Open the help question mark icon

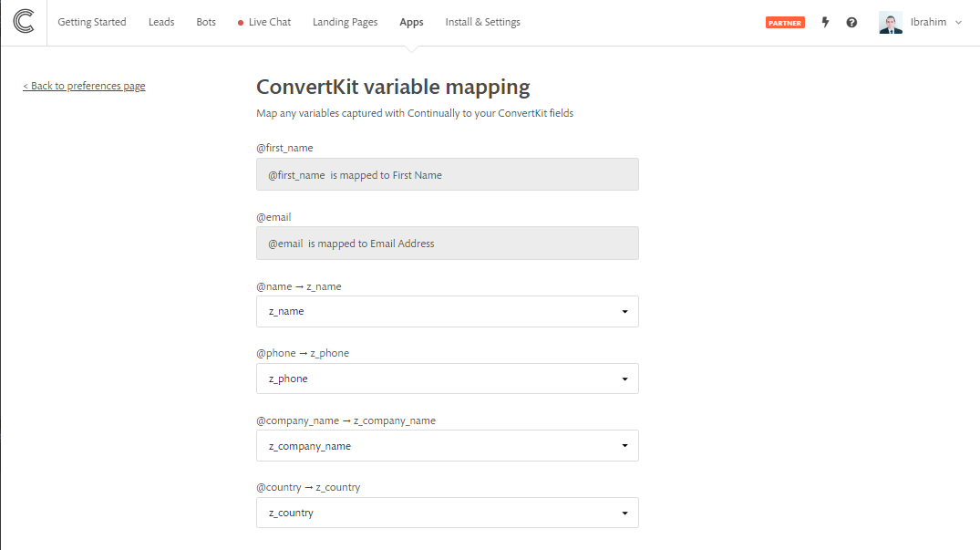point(851,23)
